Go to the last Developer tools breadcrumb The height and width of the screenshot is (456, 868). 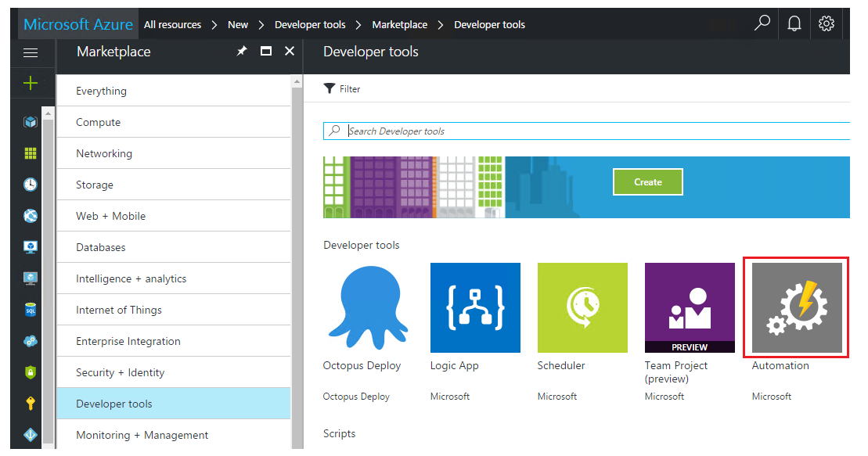coord(489,24)
